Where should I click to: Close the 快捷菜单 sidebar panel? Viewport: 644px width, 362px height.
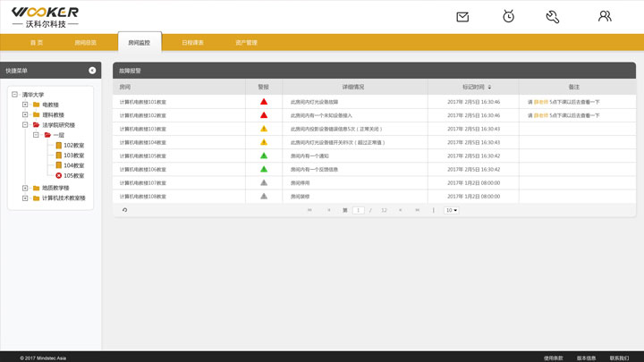[x=92, y=71]
